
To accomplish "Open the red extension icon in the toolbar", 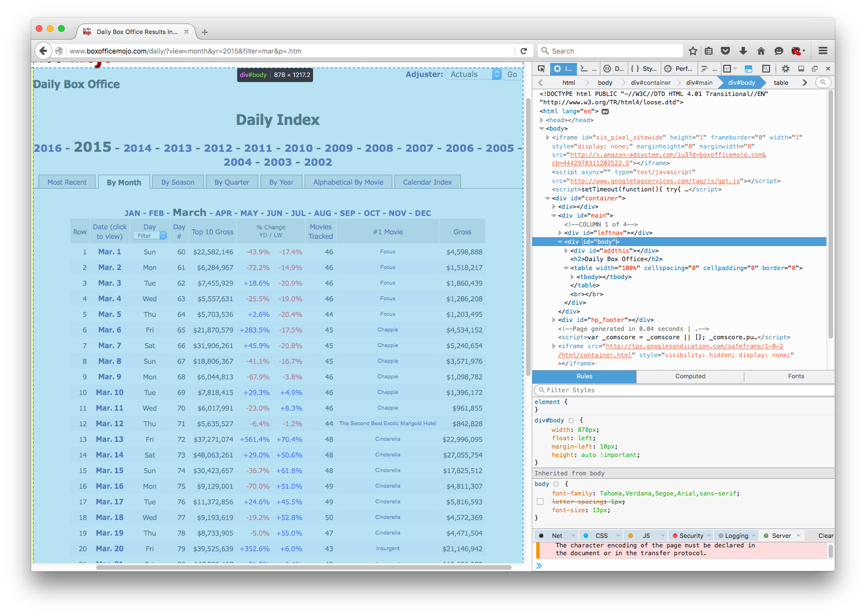I will (x=796, y=51).
